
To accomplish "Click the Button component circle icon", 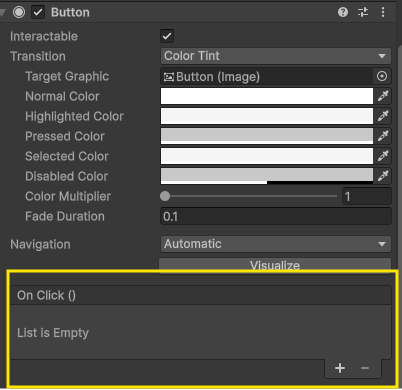I will click(x=19, y=12).
